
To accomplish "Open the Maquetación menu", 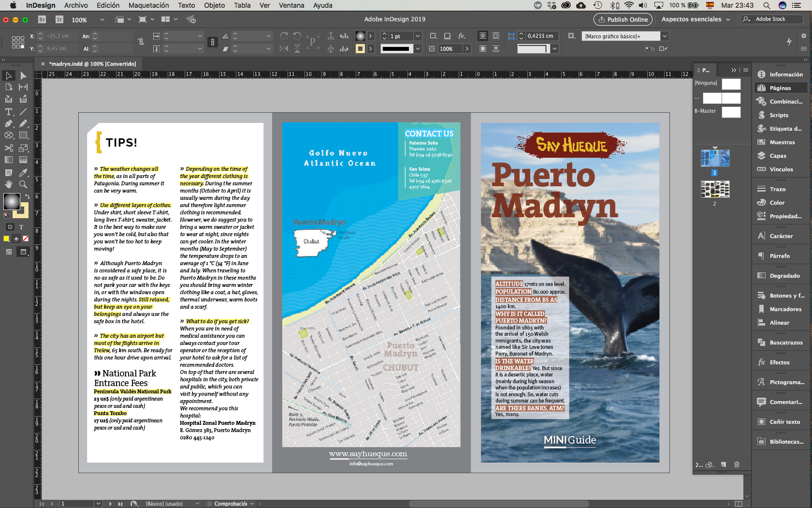I will click(x=148, y=5).
